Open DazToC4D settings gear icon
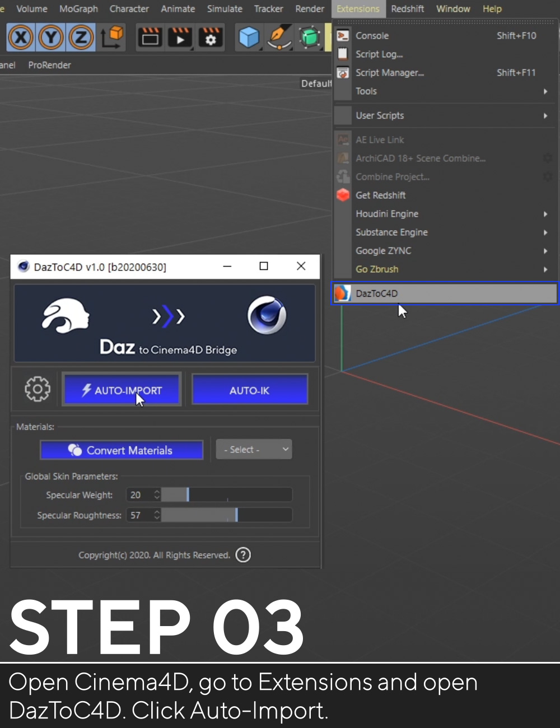Image resolution: width=560 pixels, height=728 pixels. pos(38,389)
